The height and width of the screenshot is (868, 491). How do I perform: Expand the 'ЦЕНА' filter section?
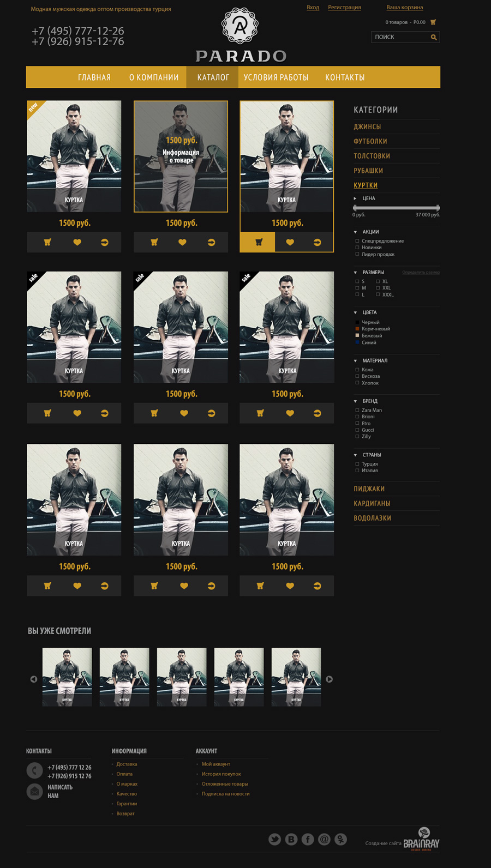[x=355, y=198]
